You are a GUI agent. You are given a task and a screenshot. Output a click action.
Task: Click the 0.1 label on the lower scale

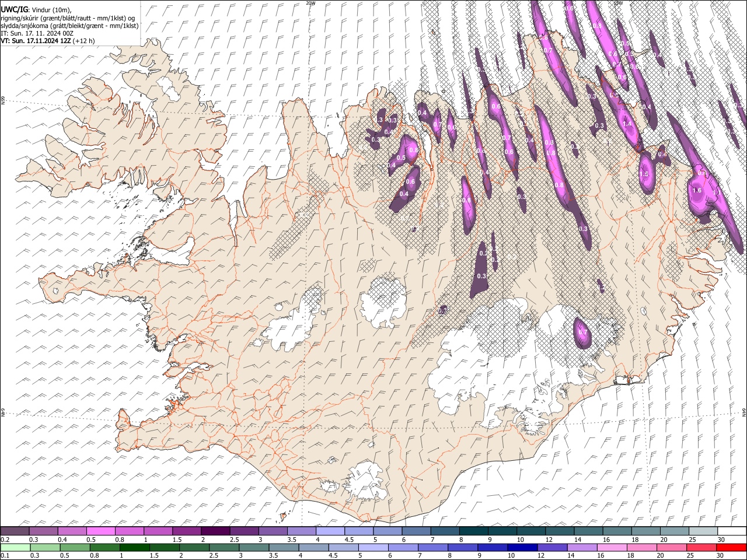point(5,556)
